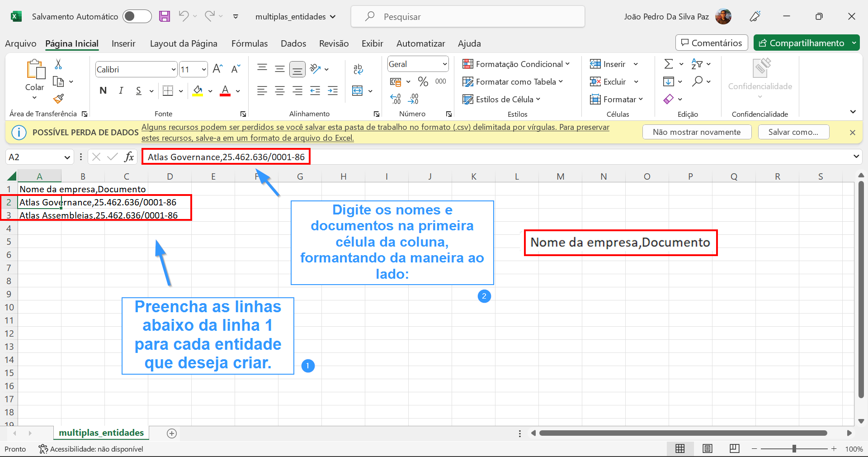Toggle italic formatting
Image resolution: width=868 pixels, height=457 pixels.
click(121, 90)
